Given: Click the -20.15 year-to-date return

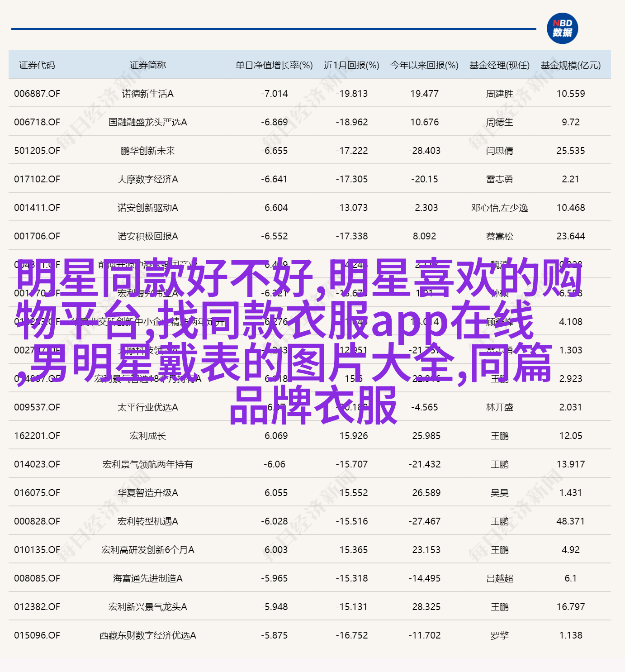Looking at the screenshot, I should pyautogui.click(x=425, y=179).
